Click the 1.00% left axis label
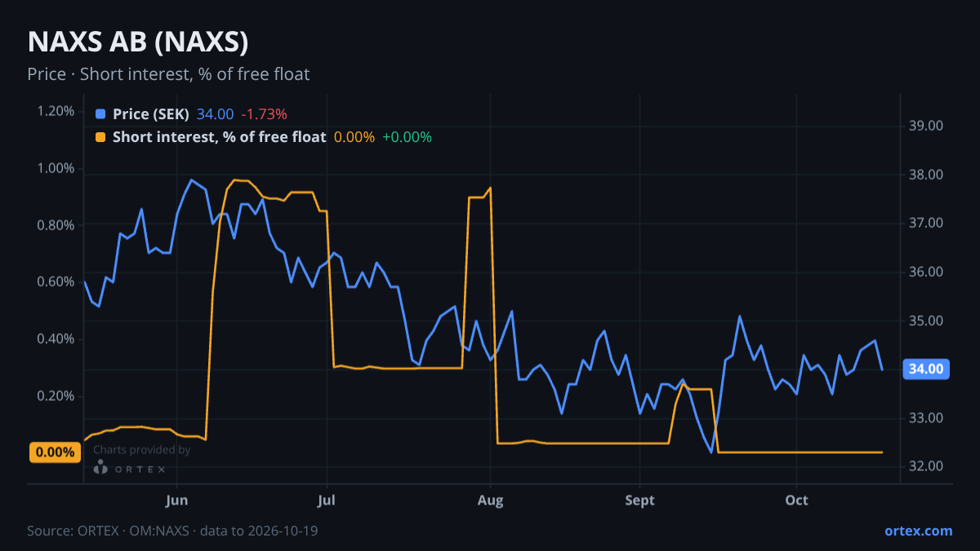 (x=56, y=168)
